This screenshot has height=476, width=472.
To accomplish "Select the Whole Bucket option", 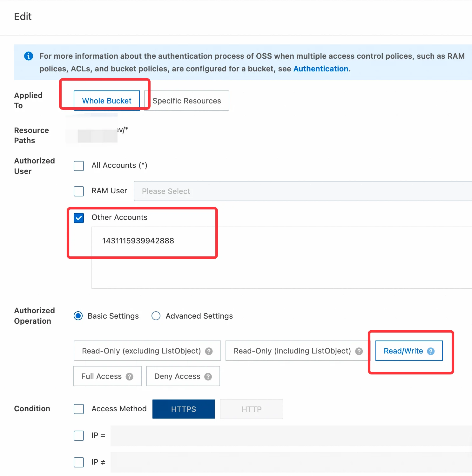I will pyautogui.click(x=107, y=101).
